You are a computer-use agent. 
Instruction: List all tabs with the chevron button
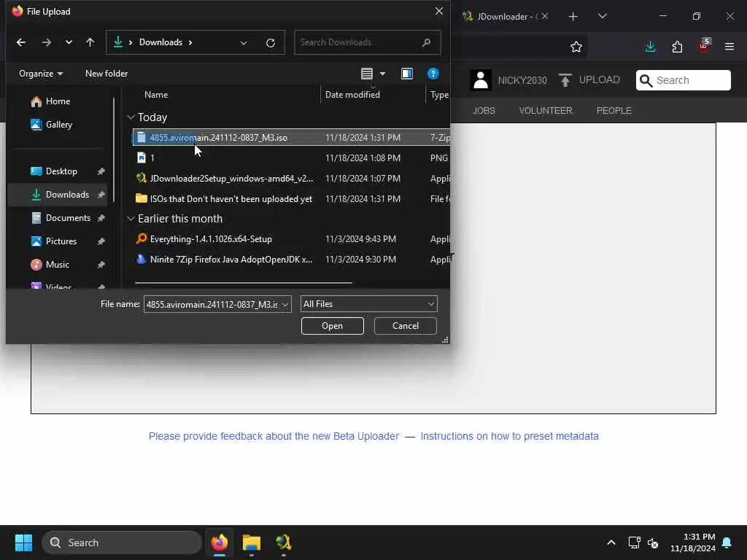[x=602, y=16]
